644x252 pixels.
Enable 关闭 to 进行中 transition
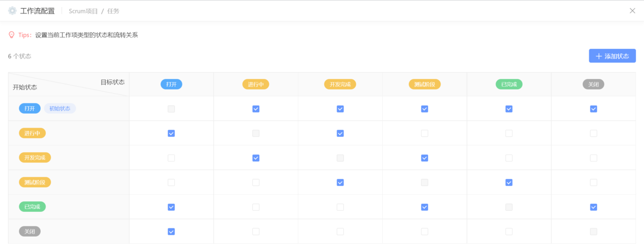click(x=256, y=232)
